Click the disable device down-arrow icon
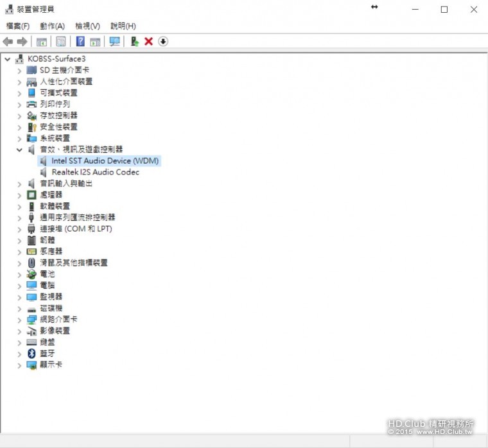The width and height of the screenshot is (488, 448). (163, 41)
